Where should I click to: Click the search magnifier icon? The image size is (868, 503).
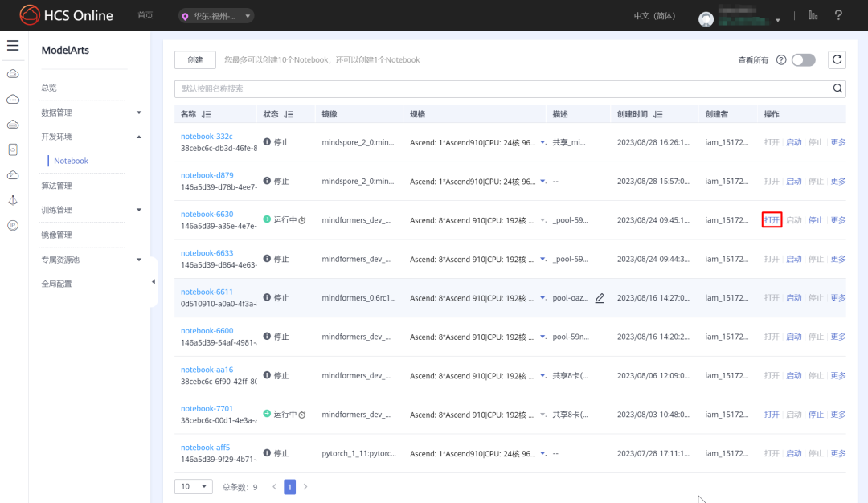(x=837, y=88)
